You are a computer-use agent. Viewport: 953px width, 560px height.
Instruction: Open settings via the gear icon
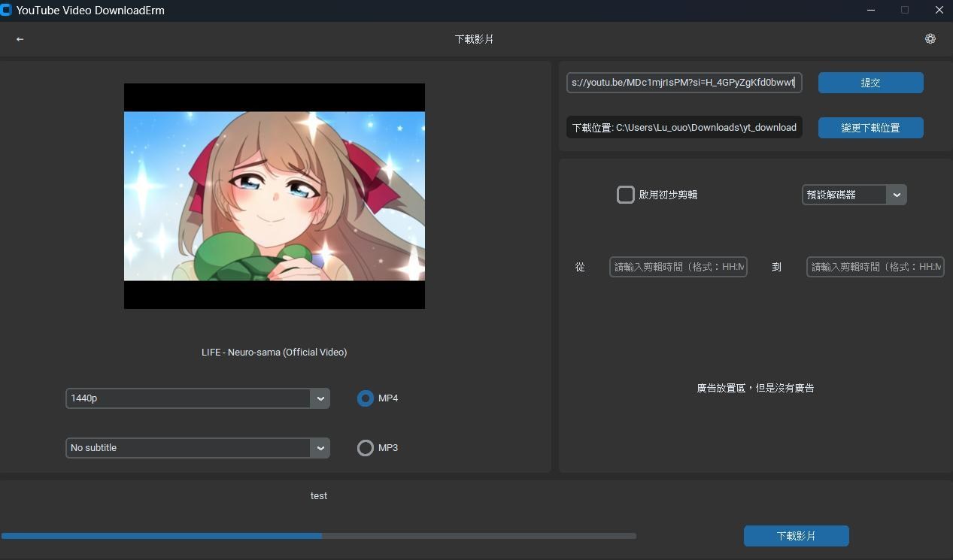[x=930, y=39]
